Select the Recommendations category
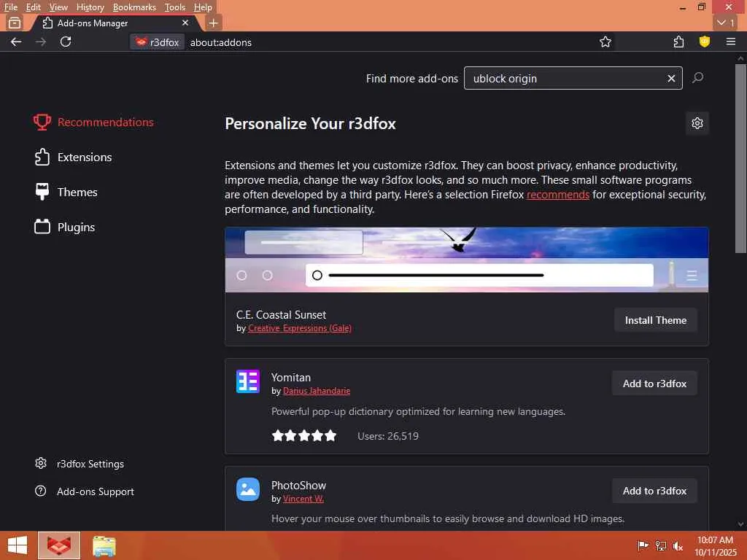The image size is (747, 560). click(x=93, y=122)
